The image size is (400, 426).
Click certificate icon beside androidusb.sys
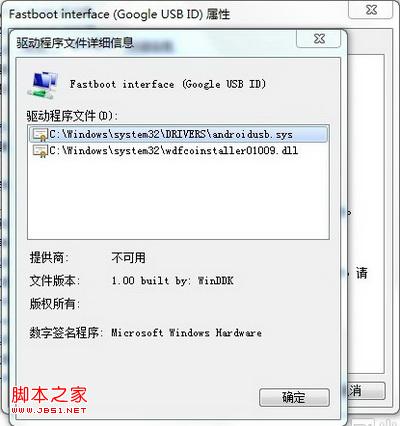click(40, 135)
